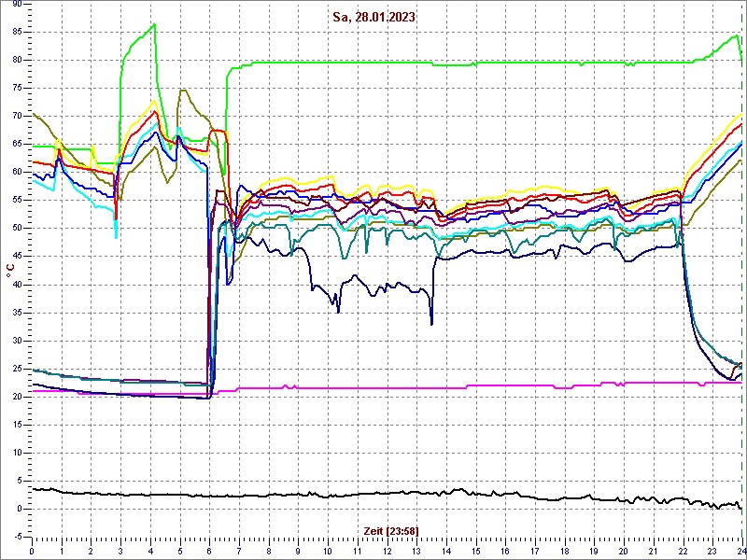Click hour 8 on the time axis

pyautogui.click(x=269, y=549)
